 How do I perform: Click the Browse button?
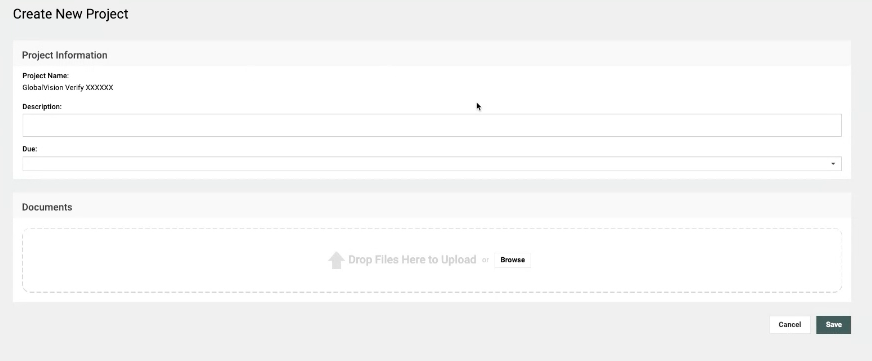tap(512, 260)
